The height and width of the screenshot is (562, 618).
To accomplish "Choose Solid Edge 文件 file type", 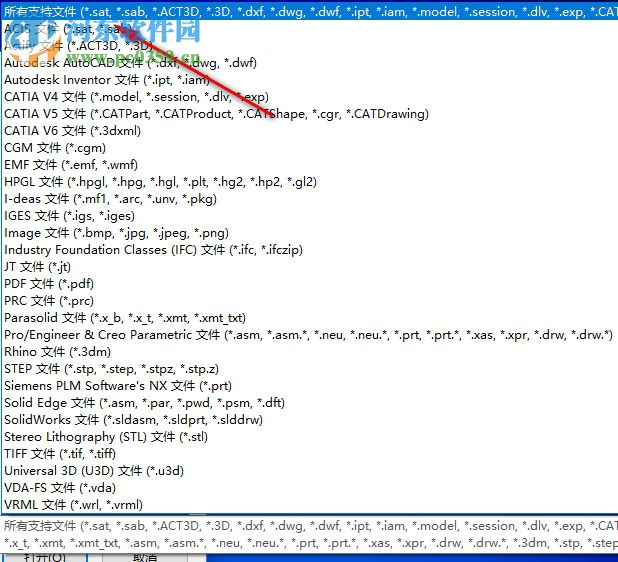I will point(310,402).
